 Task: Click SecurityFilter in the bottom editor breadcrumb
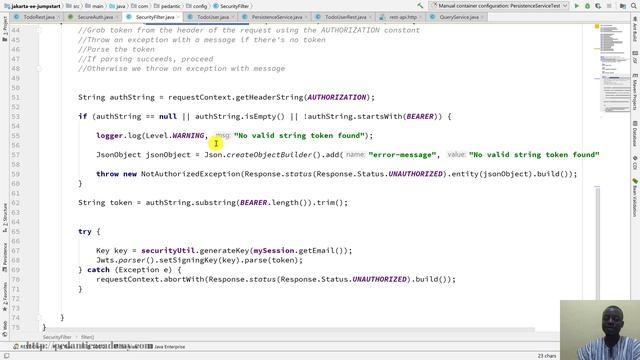pyautogui.click(x=57, y=337)
